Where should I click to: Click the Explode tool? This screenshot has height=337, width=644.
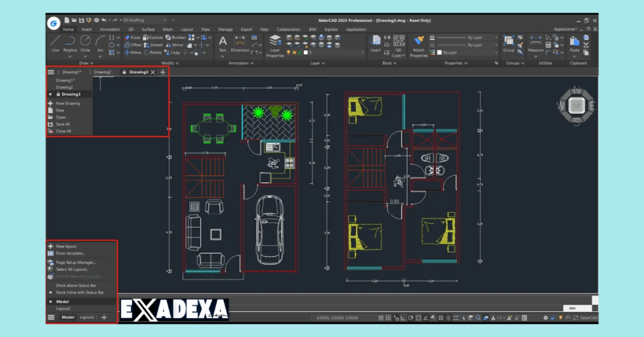[x=153, y=37]
